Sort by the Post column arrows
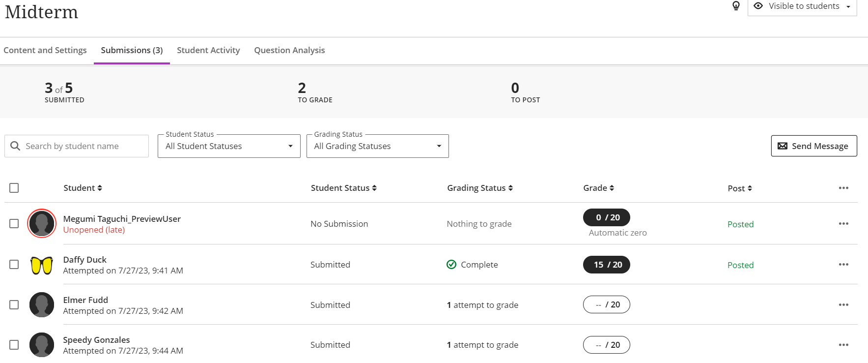The height and width of the screenshot is (363, 868). coord(750,188)
